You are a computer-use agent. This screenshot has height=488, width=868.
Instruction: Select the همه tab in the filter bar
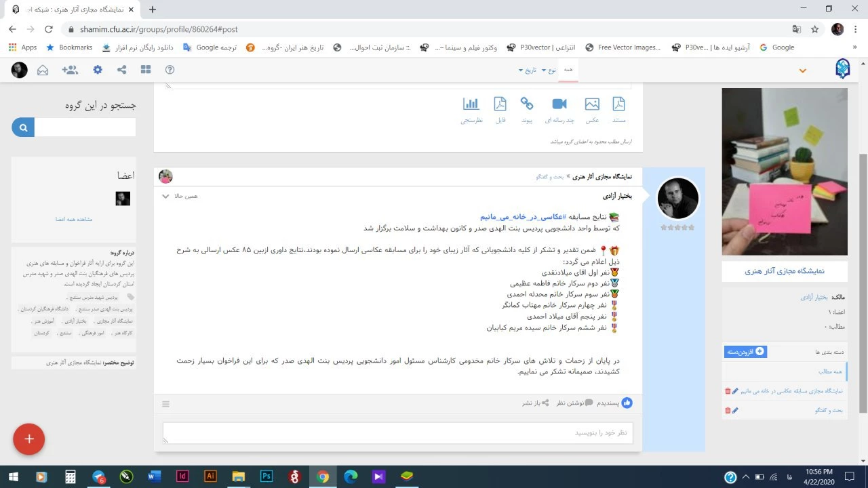coord(568,70)
